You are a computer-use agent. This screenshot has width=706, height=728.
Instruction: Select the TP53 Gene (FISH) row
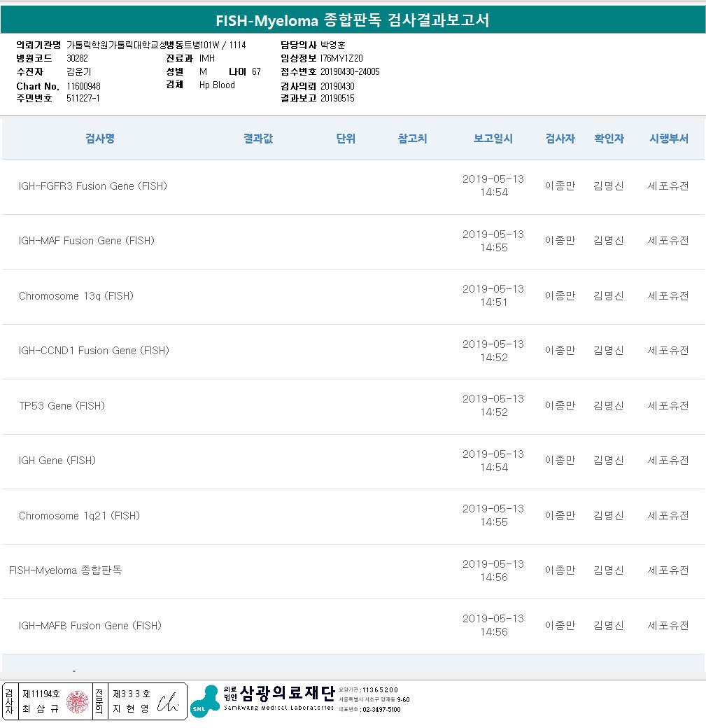62,406
